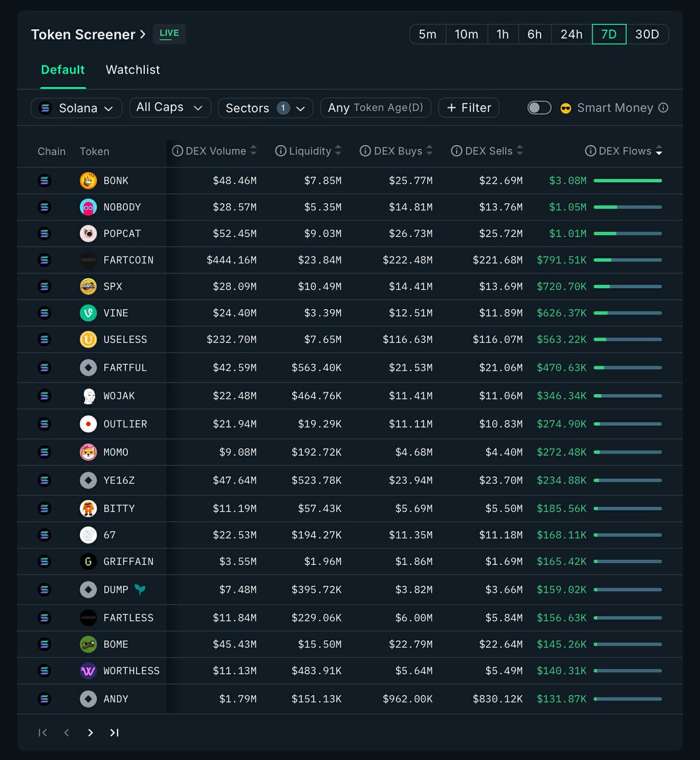Open Any Token Age filter
700x760 pixels.
[375, 108]
